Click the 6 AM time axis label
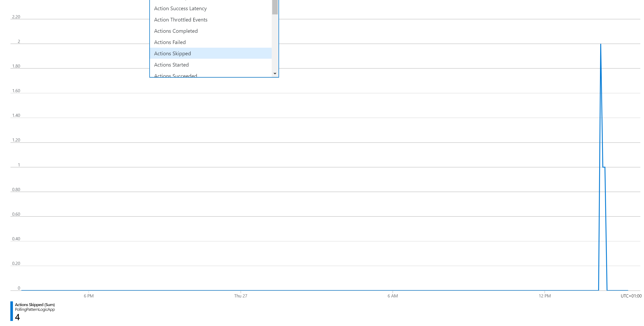The image size is (644, 326). 392,296
